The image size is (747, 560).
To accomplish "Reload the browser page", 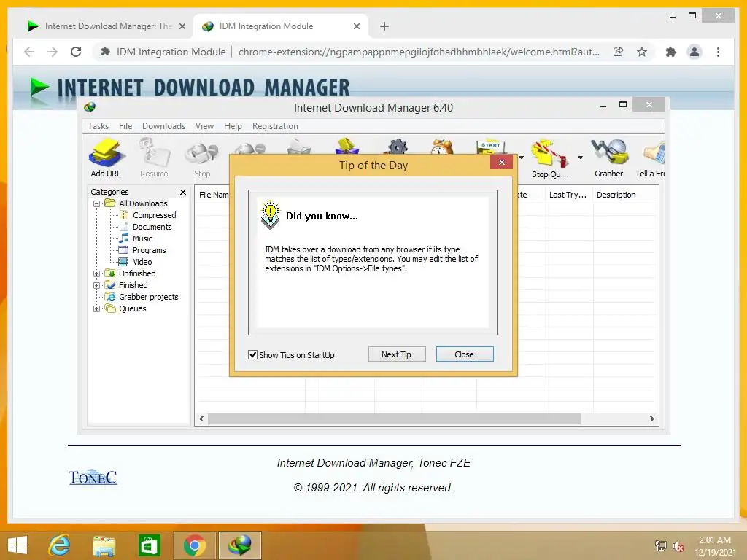I will [x=76, y=52].
